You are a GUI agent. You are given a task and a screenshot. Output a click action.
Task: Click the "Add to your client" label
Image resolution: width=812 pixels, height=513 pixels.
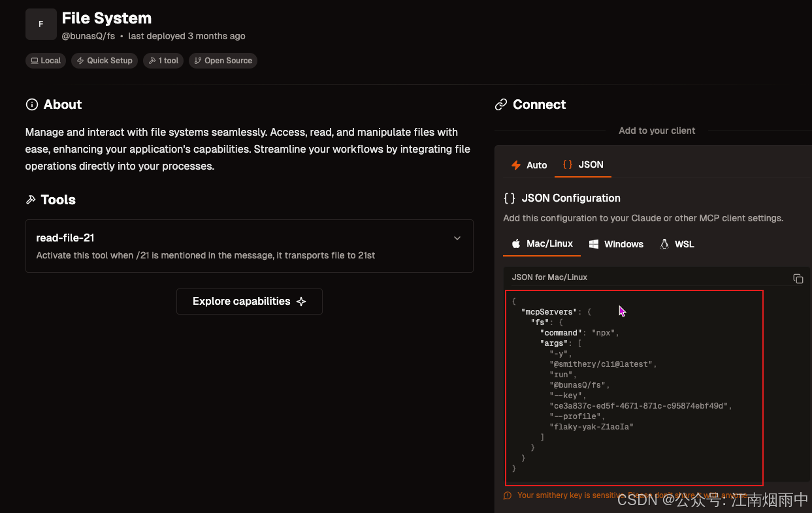657,131
